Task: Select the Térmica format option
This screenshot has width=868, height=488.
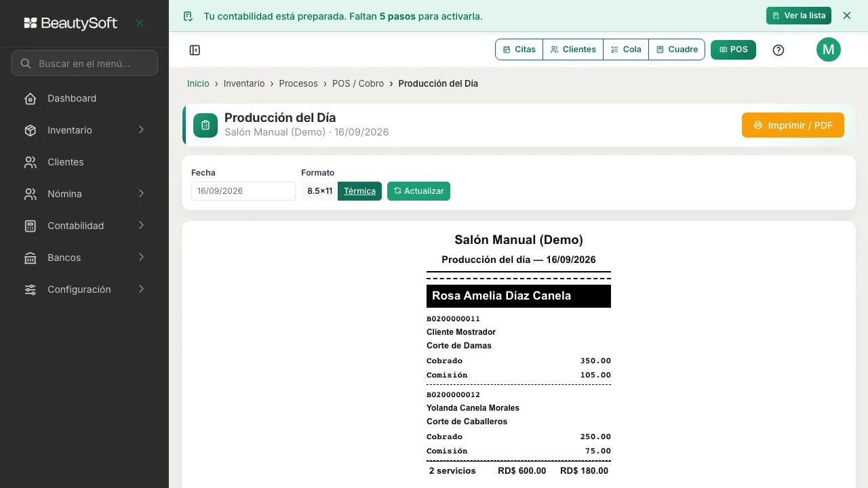Action: (359, 191)
